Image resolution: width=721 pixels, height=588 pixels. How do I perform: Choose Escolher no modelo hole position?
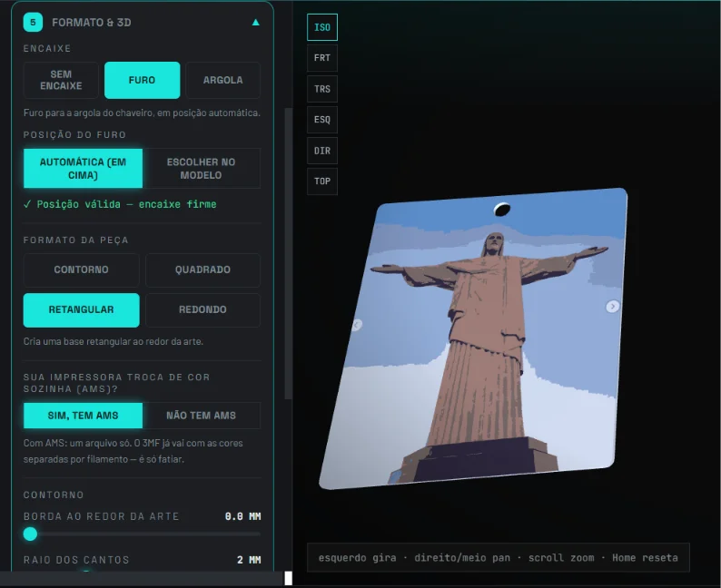(x=202, y=168)
